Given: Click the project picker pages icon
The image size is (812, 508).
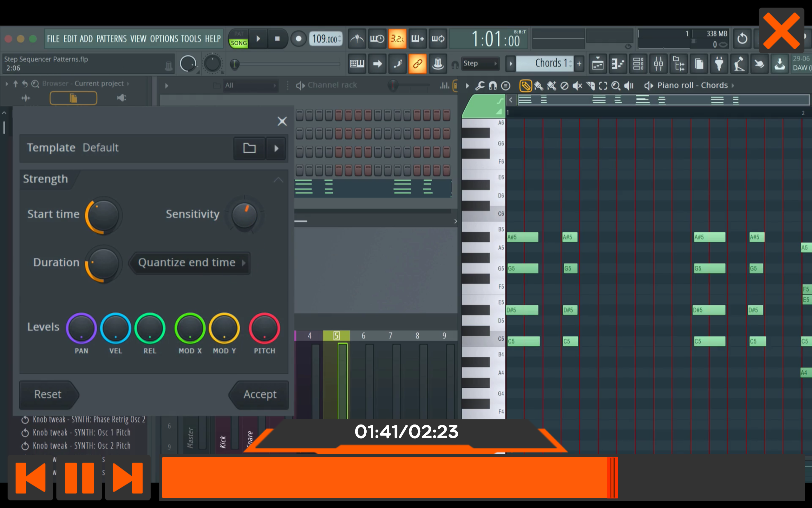Looking at the screenshot, I should (x=699, y=63).
